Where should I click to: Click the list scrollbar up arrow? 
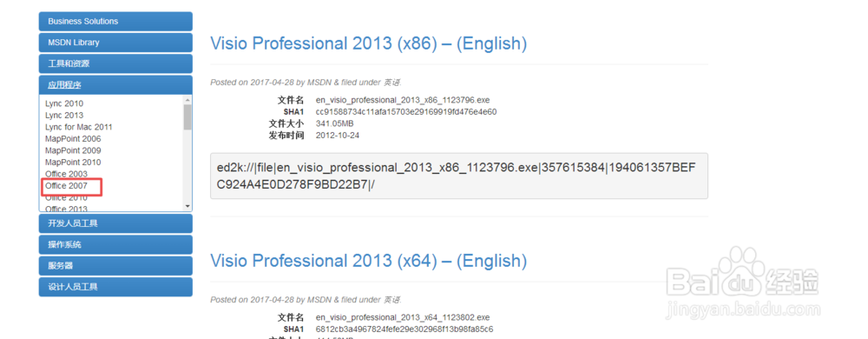click(x=187, y=100)
